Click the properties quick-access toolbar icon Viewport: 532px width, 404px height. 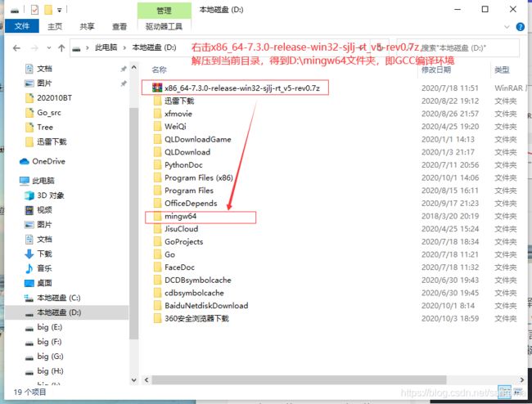click(x=34, y=10)
